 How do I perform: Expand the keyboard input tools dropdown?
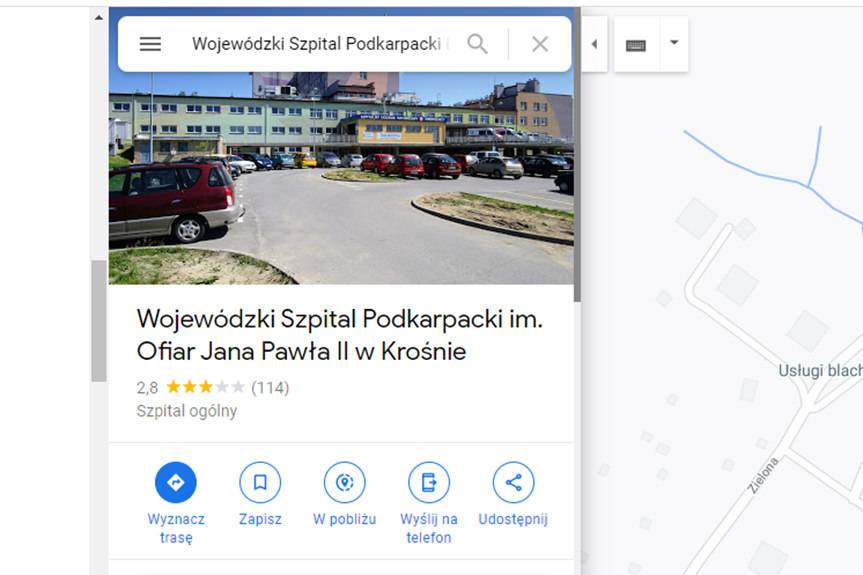pyautogui.click(x=674, y=42)
